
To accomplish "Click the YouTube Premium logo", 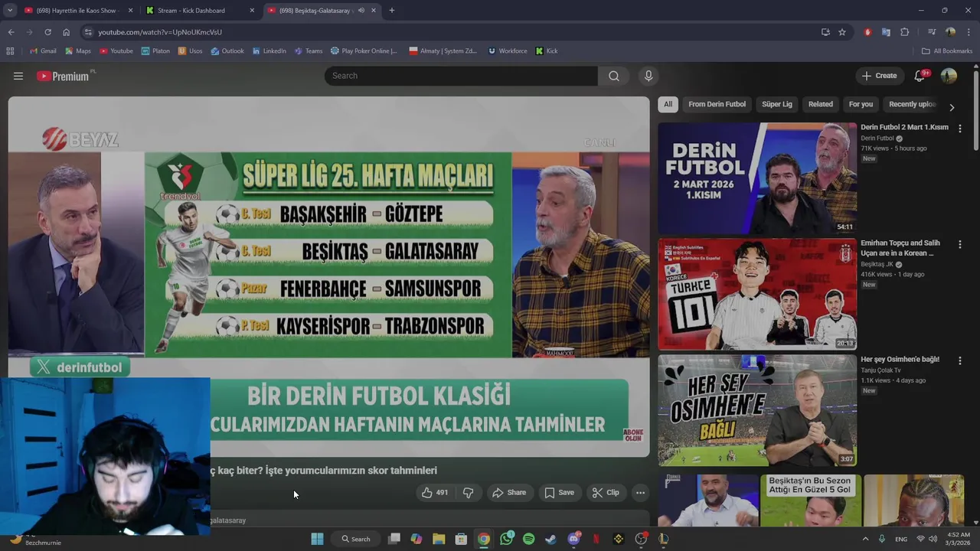I will [63, 76].
